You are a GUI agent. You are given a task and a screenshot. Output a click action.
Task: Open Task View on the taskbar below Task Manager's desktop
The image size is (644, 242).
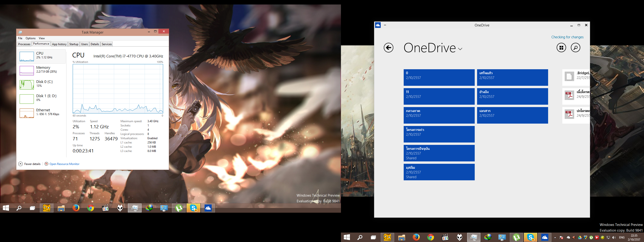click(x=32, y=208)
